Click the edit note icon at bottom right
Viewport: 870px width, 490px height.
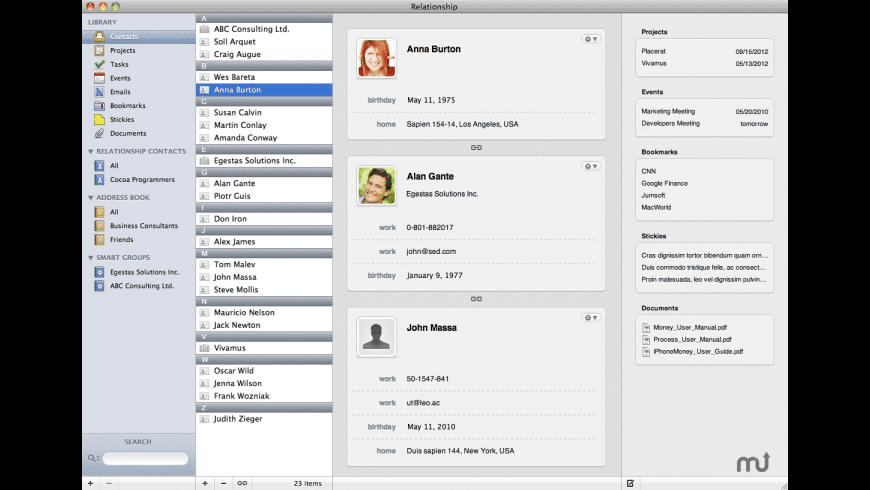630,483
